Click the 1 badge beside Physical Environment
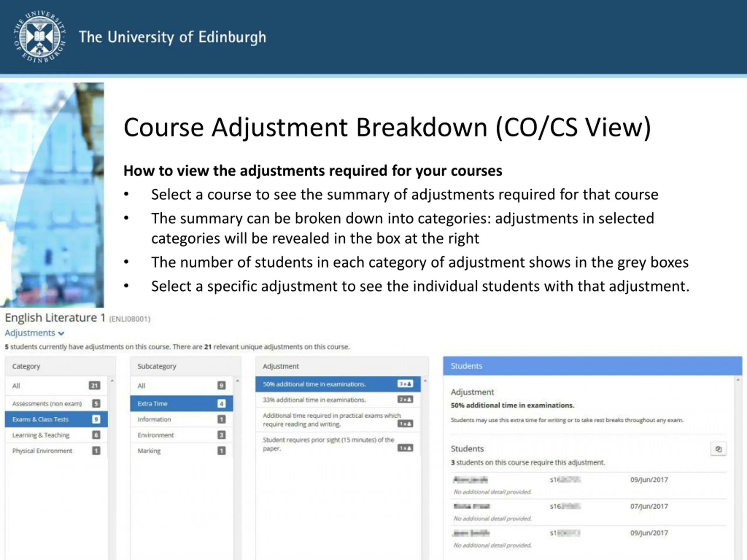747x560 pixels. tap(96, 451)
